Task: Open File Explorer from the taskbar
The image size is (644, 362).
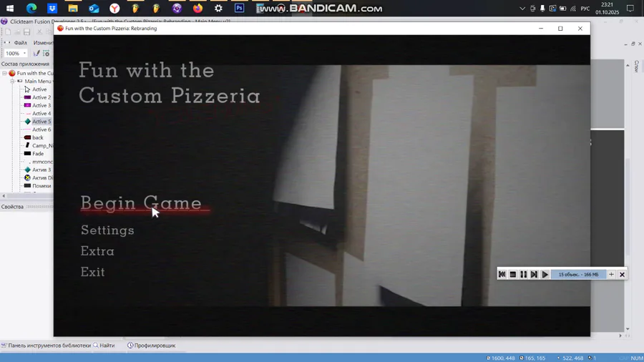Action: tap(73, 8)
